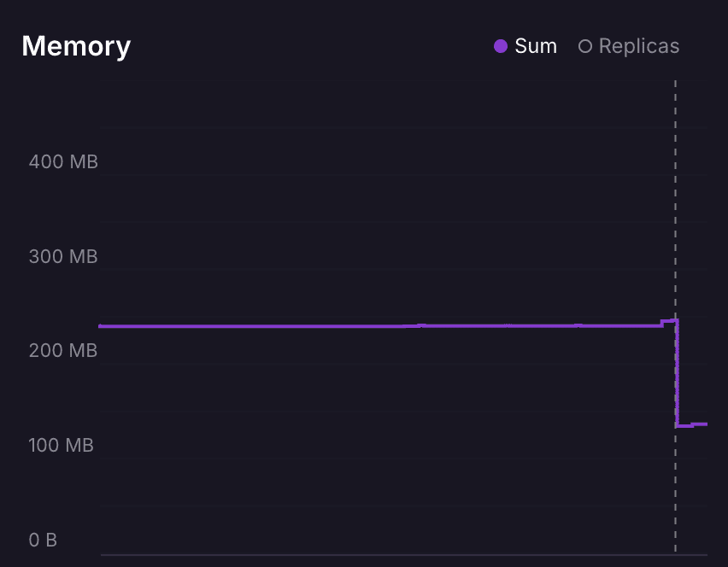Select the Sum purple radio dot
The width and height of the screenshot is (728, 567).
[501, 46]
